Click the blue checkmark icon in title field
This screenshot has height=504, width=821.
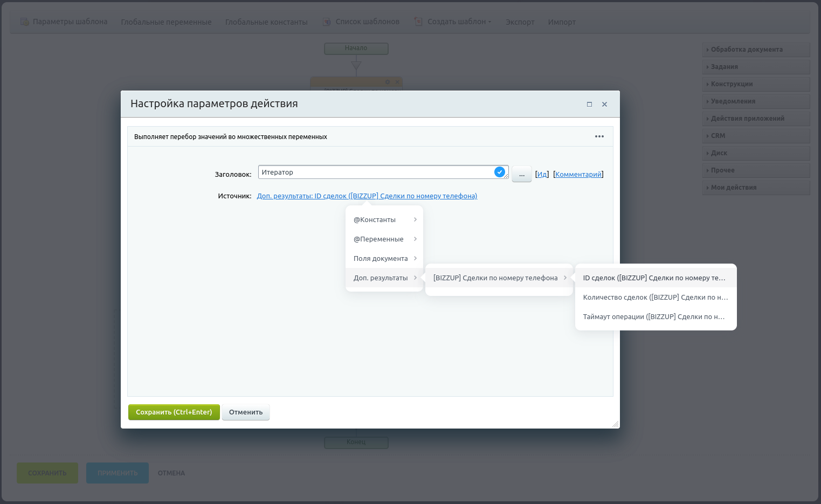(500, 172)
